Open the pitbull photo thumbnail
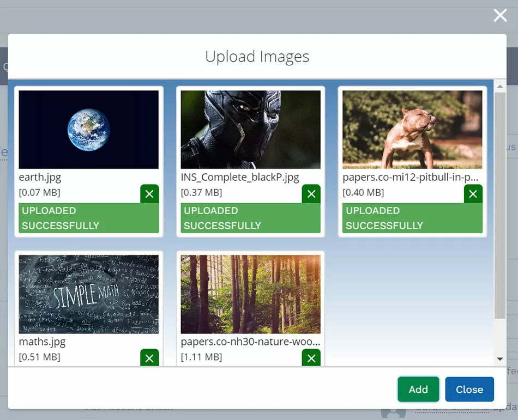Viewport: 518px width, 420px height. (412, 130)
